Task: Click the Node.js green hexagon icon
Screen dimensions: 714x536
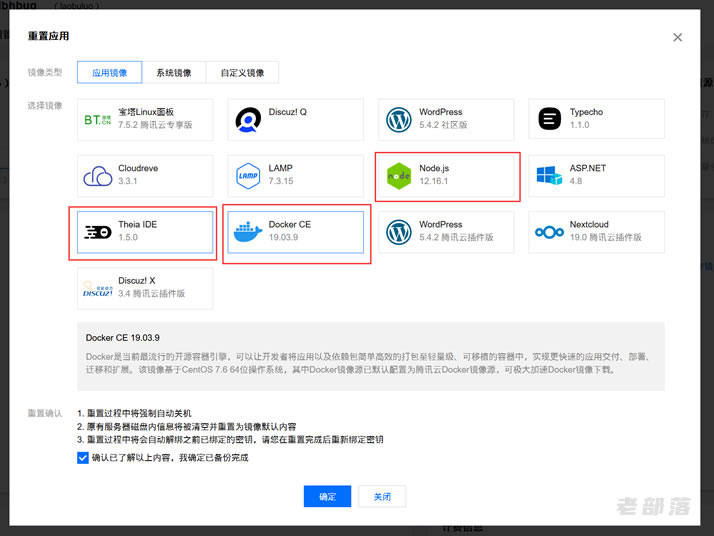Action: click(398, 176)
